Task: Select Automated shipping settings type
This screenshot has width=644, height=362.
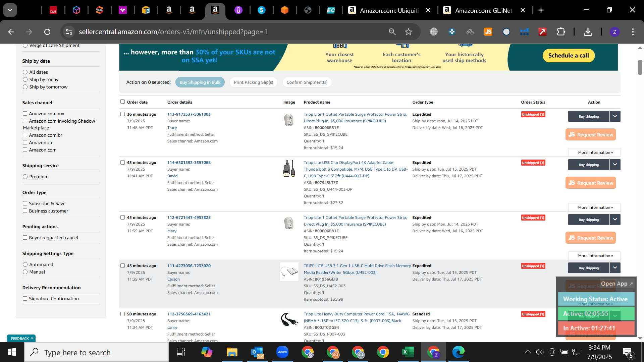Action: pyautogui.click(x=25, y=264)
